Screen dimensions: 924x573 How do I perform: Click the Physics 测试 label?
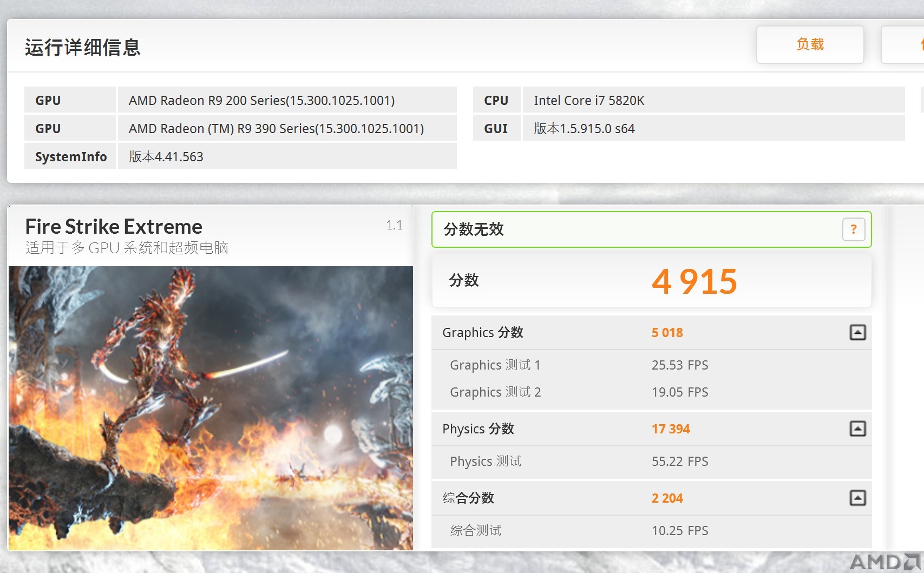coord(486,462)
